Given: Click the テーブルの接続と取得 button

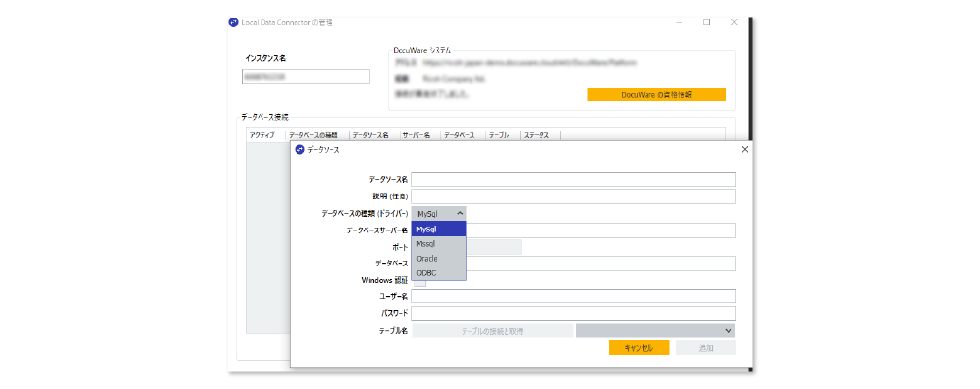Looking at the screenshot, I should (493, 331).
